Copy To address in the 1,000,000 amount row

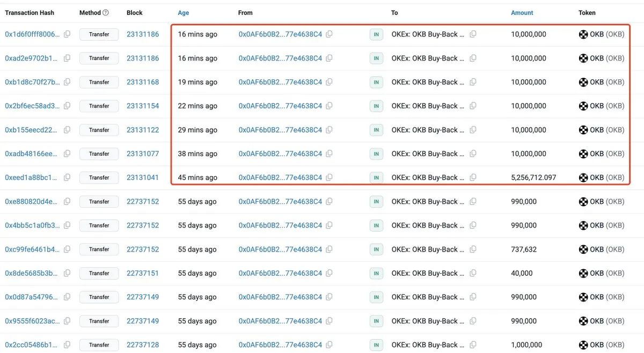tap(473, 345)
